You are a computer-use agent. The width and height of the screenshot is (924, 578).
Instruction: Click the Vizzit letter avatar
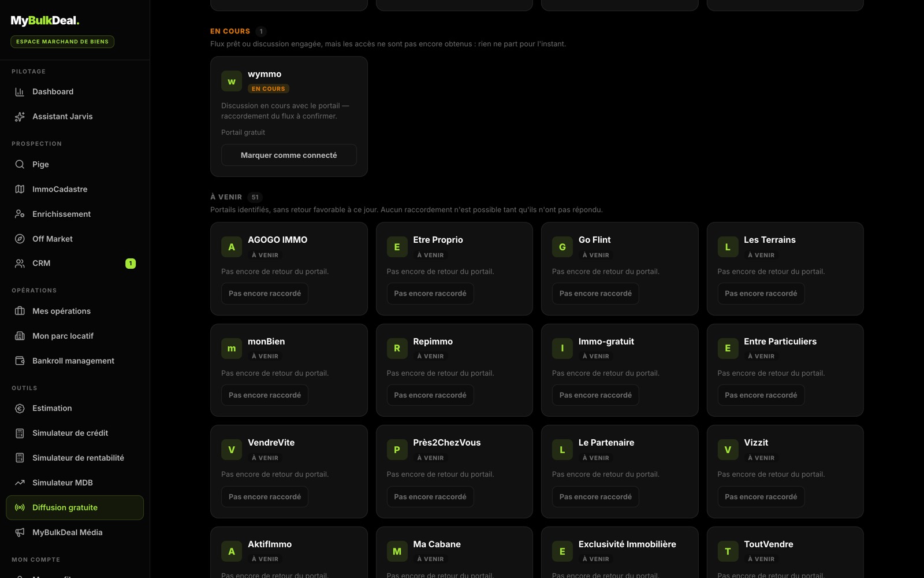click(x=728, y=450)
